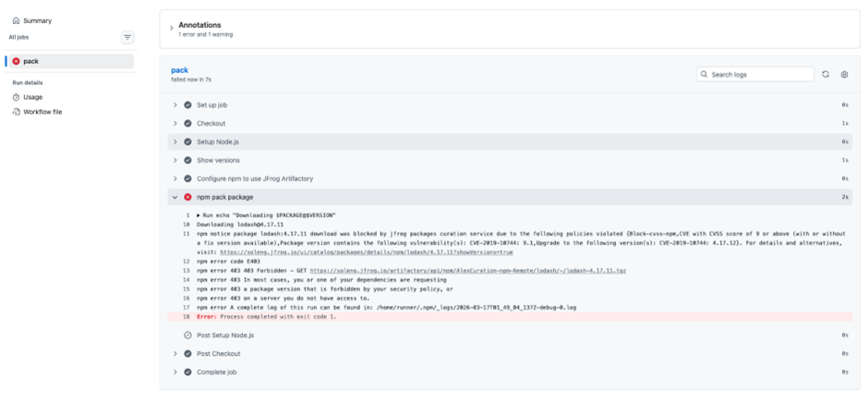The image size is (868, 402).
Task: Click the red error icon on npm pack package
Action: click(x=187, y=197)
